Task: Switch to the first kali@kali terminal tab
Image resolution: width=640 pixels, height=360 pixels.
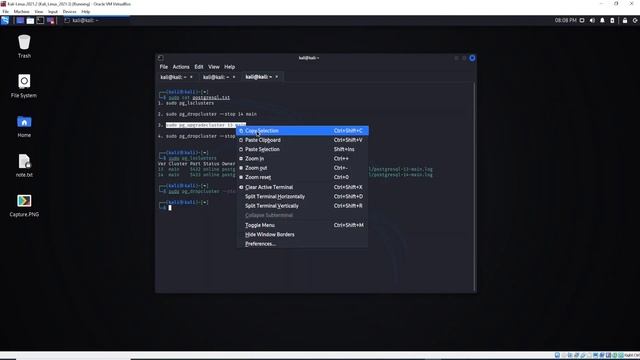Action: [x=173, y=77]
